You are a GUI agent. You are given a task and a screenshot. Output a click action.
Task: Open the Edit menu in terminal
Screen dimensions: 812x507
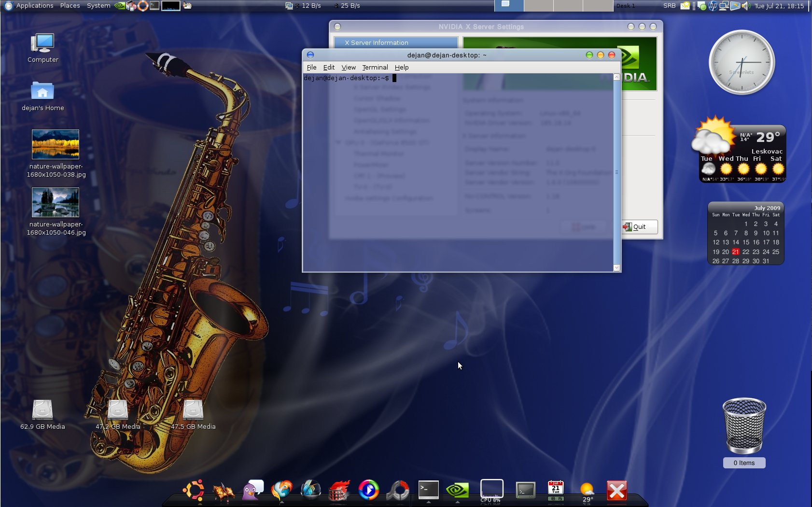[329, 68]
